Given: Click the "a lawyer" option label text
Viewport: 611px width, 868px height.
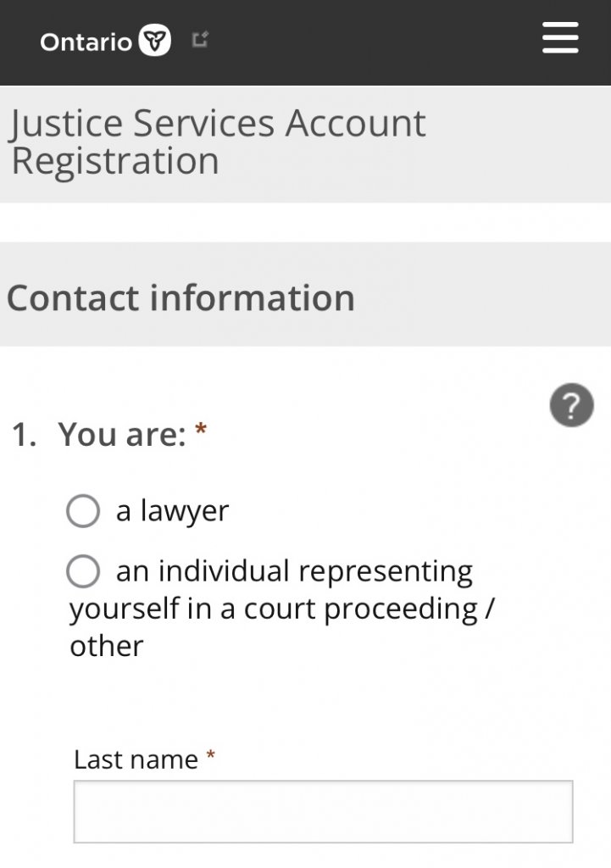Looking at the screenshot, I should [x=172, y=511].
